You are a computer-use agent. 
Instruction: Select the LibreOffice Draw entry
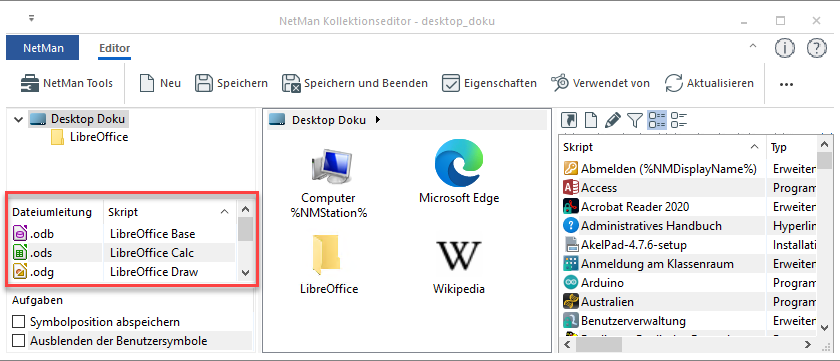point(154,272)
